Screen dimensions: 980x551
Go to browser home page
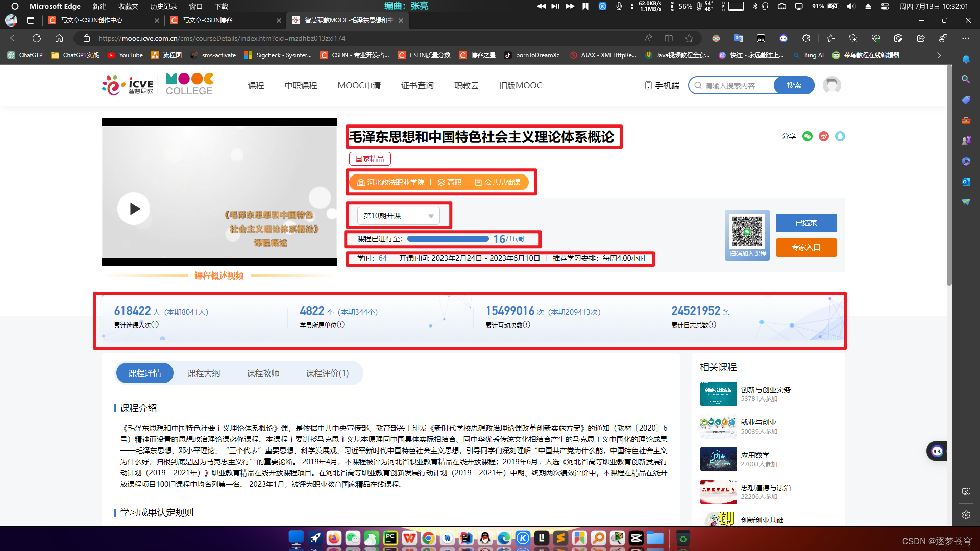[x=59, y=38]
